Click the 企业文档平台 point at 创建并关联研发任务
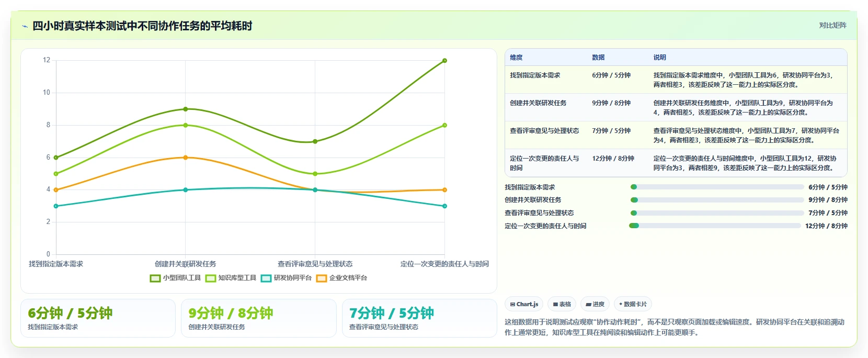 (186, 158)
